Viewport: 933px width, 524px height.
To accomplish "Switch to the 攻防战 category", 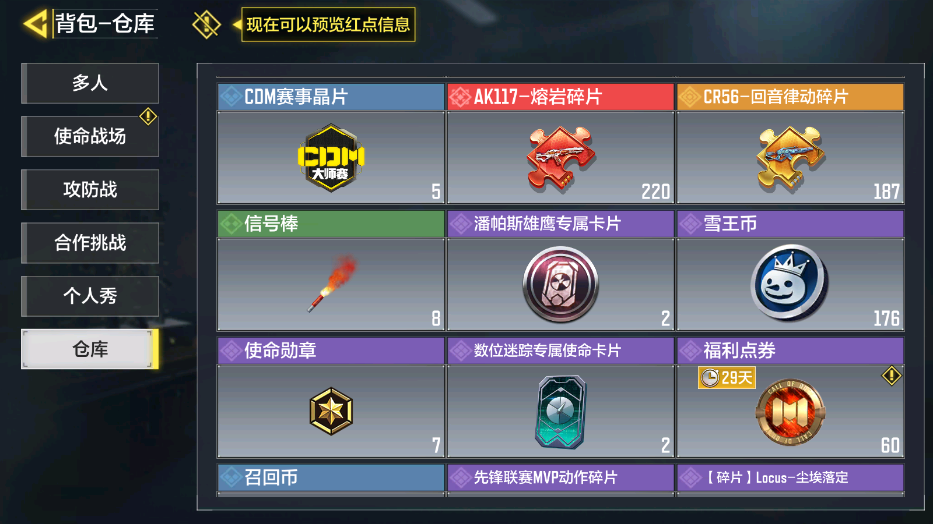I will tap(90, 190).
